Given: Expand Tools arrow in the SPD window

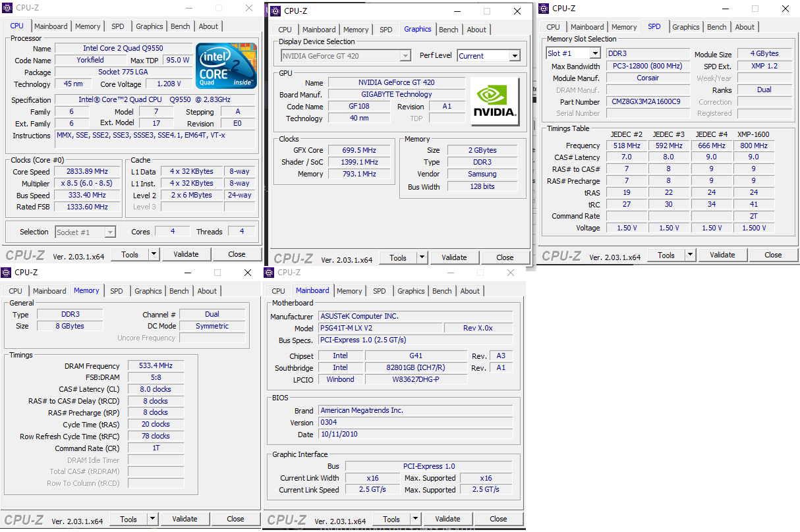Looking at the screenshot, I should tap(690, 255).
